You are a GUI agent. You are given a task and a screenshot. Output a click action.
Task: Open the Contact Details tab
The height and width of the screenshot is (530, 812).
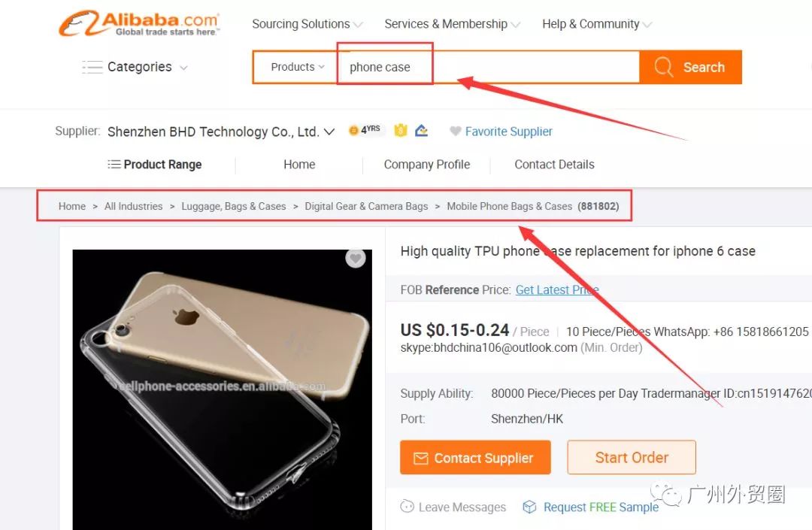[x=554, y=165]
